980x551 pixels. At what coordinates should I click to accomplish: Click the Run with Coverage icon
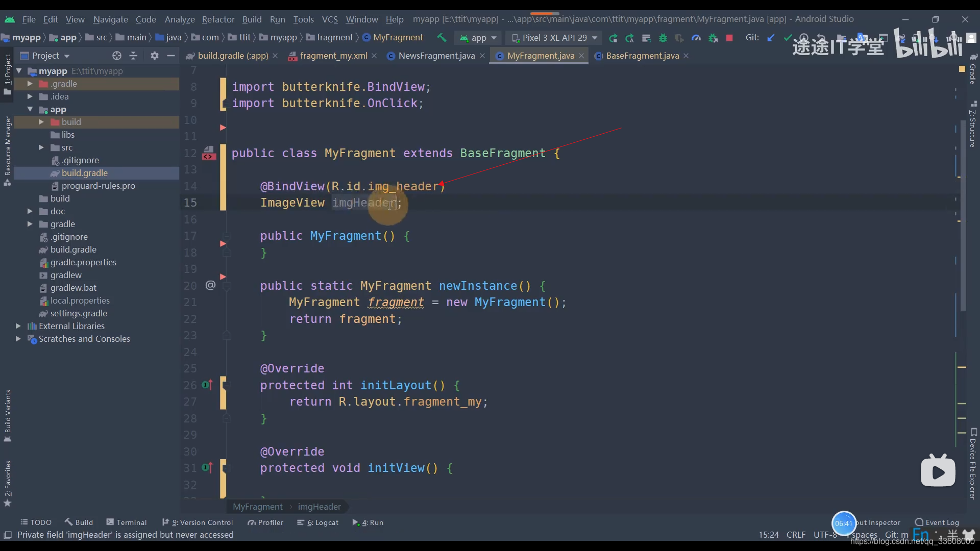pos(679,38)
